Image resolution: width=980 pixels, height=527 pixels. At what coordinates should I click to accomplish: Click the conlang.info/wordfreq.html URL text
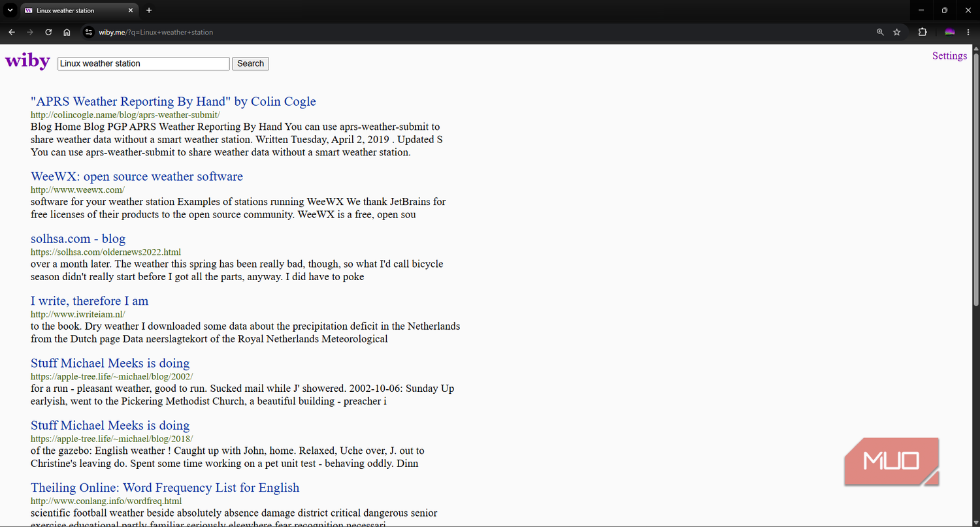(x=106, y=501)
